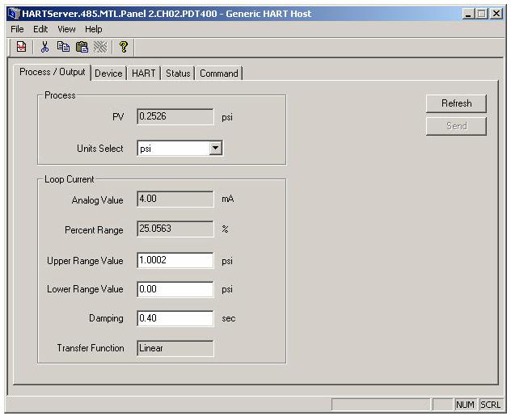This screenshot has width=511, height=420.
Task: Click the Transfer Function label
Action: tap(91, 348)
